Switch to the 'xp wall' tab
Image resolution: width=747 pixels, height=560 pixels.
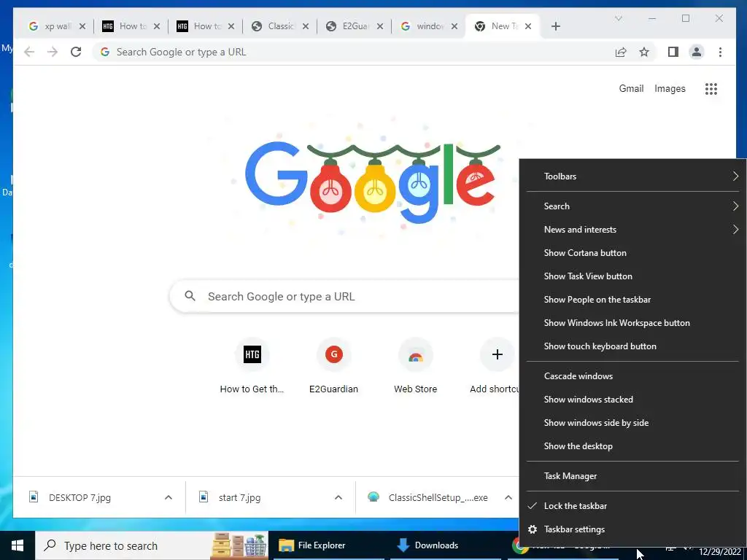pos(53,26)
